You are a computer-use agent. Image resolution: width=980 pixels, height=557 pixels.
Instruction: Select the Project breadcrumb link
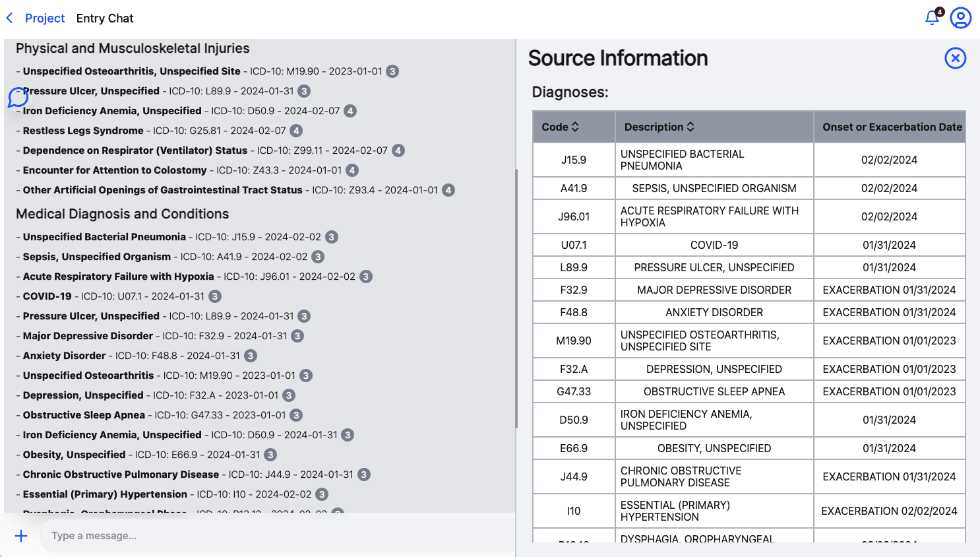pos(45,18)
